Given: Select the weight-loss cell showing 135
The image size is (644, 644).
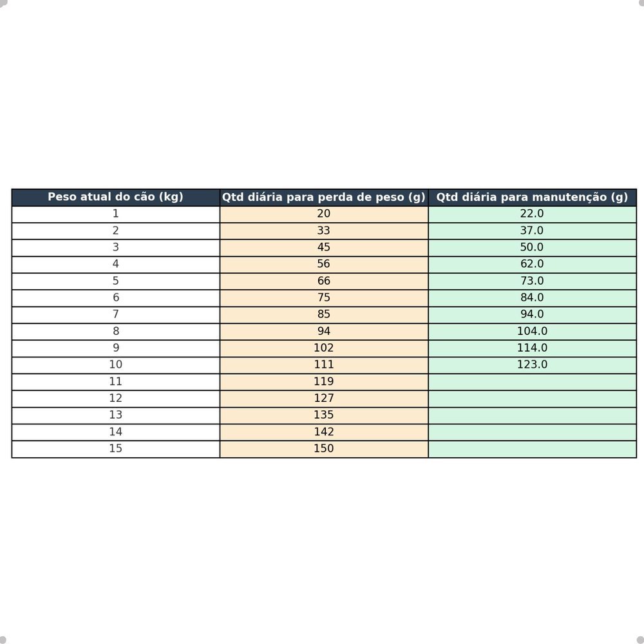Looking at the screenshot, I should pyautogui.click(x=323, y=415).
